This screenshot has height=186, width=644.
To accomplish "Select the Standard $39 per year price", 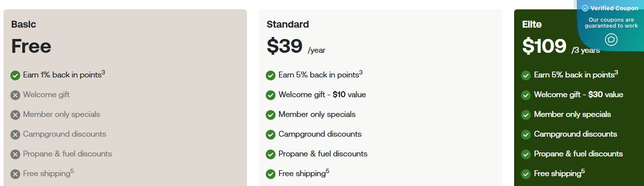I will click(x=296, y=46).
